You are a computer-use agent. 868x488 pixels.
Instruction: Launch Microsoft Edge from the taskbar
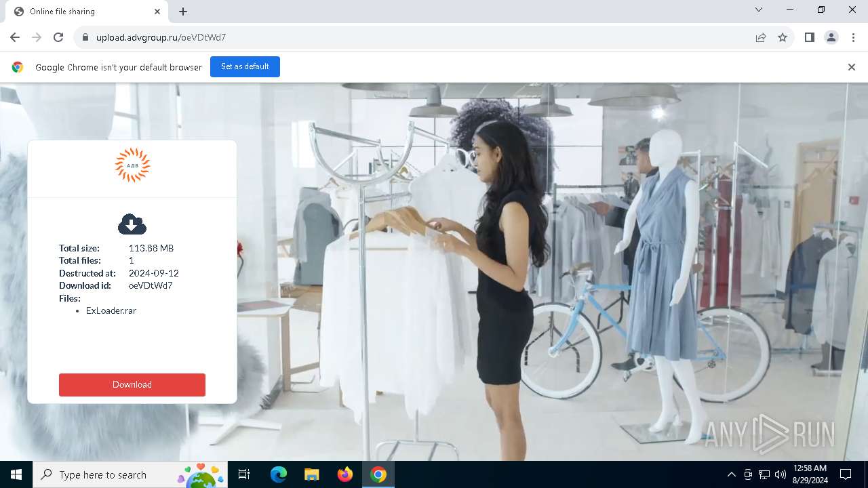click(279, 474)
